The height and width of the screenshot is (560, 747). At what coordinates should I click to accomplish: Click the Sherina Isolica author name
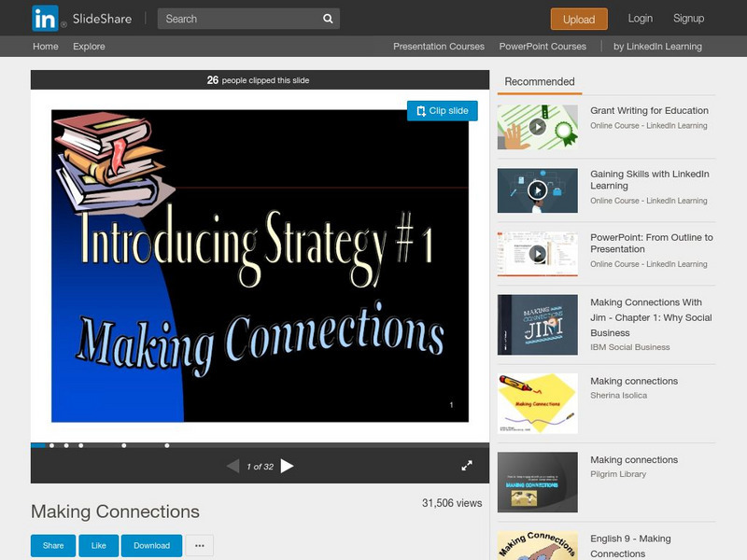point(618,395)
